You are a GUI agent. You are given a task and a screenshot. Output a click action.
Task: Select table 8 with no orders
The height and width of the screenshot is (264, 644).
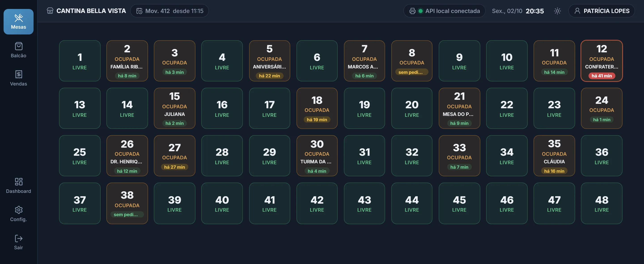point(412,61)
